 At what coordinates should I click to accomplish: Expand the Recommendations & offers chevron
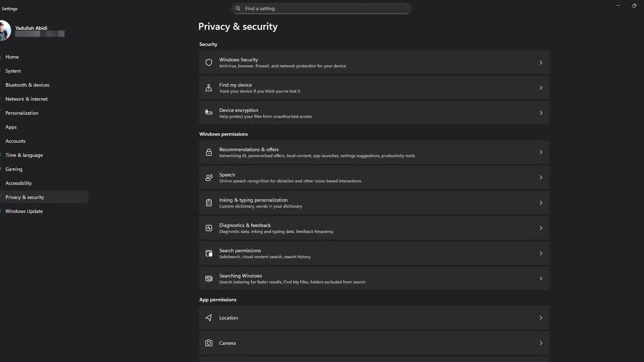pyautogui.click(x=541, y=152)
